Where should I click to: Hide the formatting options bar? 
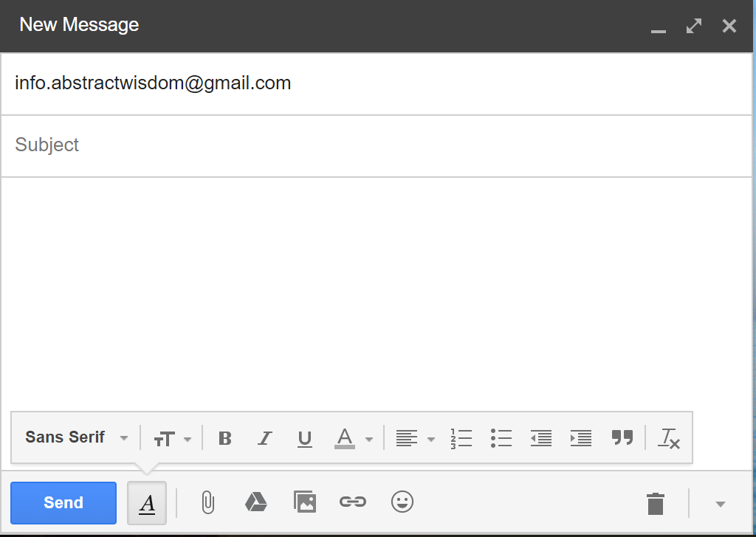pyautogui.click(x=147, y=503)
